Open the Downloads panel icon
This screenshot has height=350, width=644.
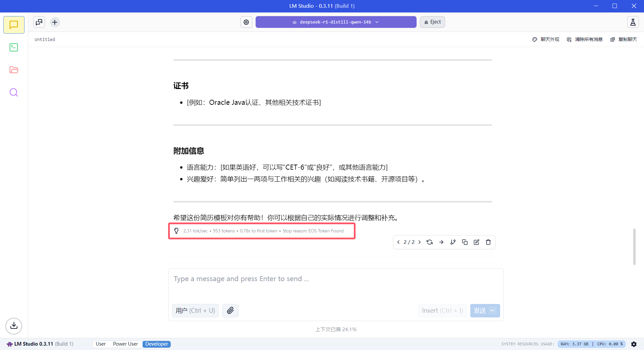[14, 326]
